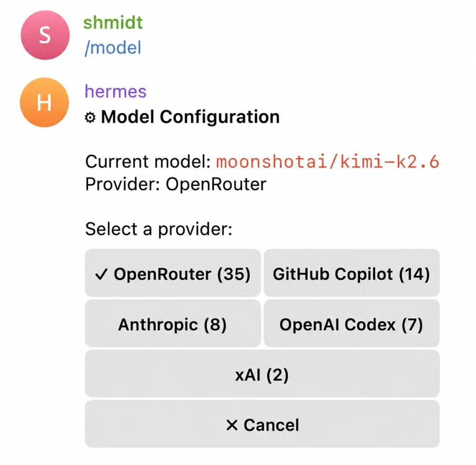The width and height of the screenshot is (476, 465).
Task: Pick the Anthropic (8) provider
Action: click(x=173, y=323)
